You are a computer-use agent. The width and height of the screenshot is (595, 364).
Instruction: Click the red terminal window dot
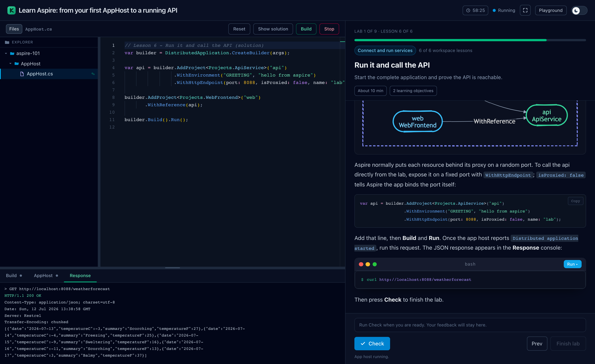(361, 264)
